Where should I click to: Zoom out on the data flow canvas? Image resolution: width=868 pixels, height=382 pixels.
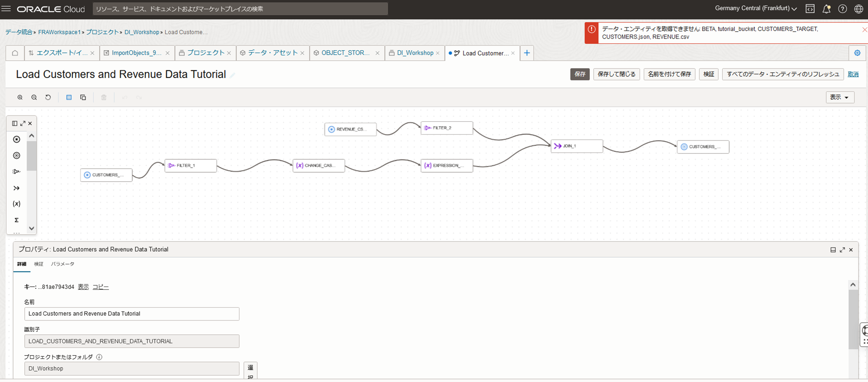(34, 98)
